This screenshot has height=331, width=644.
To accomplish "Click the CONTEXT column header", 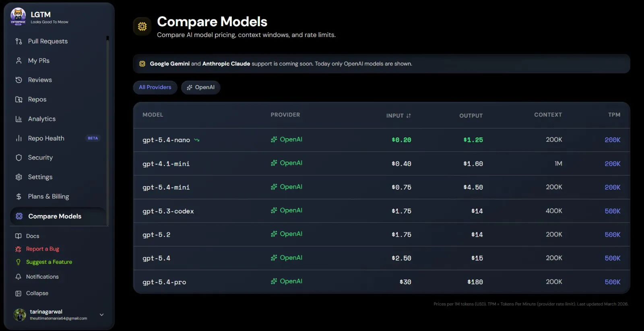I will click(x=548, y=115).
